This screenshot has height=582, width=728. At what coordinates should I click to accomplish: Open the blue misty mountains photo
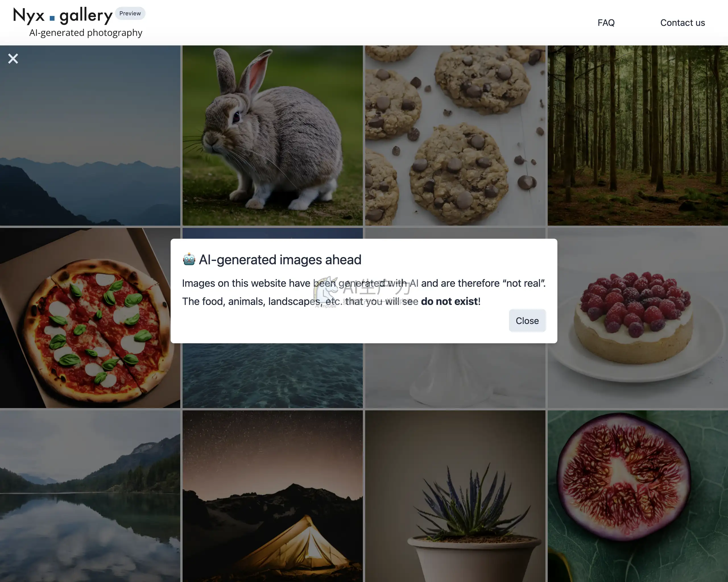(x=90, y=135)
